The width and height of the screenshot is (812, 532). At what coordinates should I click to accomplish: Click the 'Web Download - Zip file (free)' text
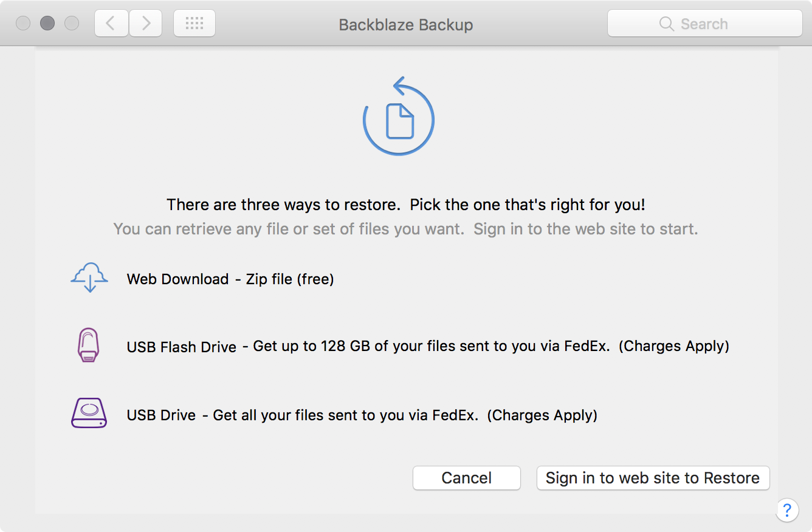[230, 279]
